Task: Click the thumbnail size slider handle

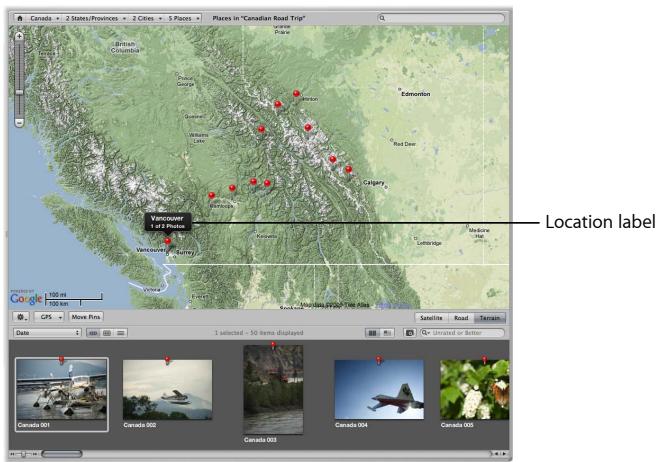Action: click(24, 454)
